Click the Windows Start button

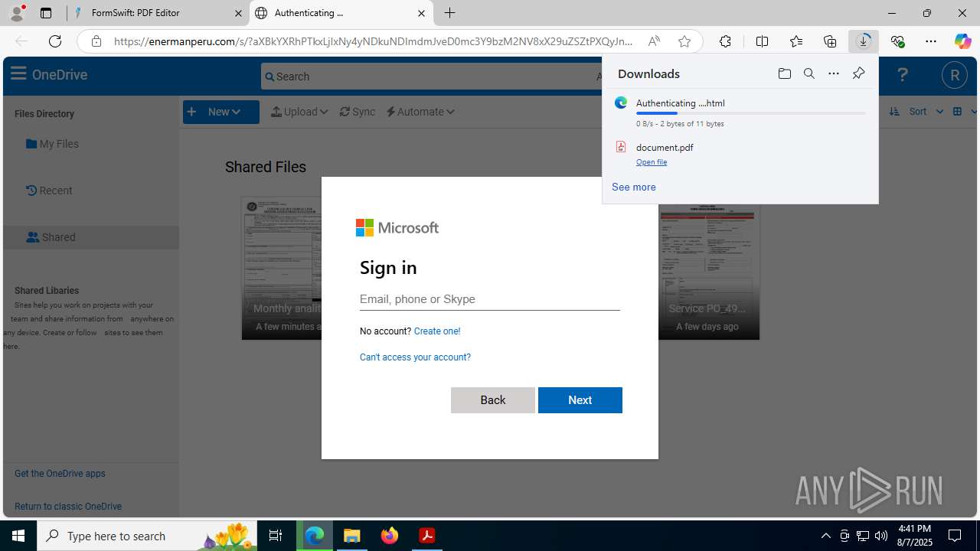coord(18,536)
